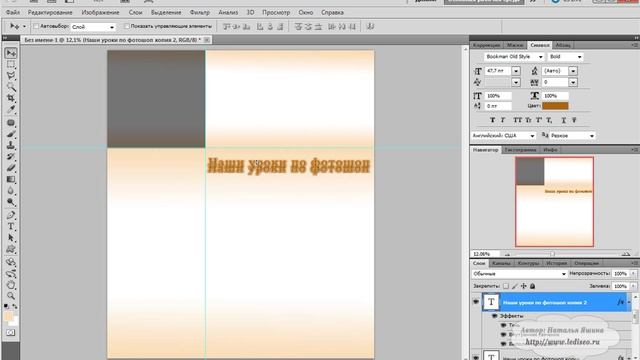640x360 pixels.
Task: Select the Crop tool
Action: tap(11, 98)
